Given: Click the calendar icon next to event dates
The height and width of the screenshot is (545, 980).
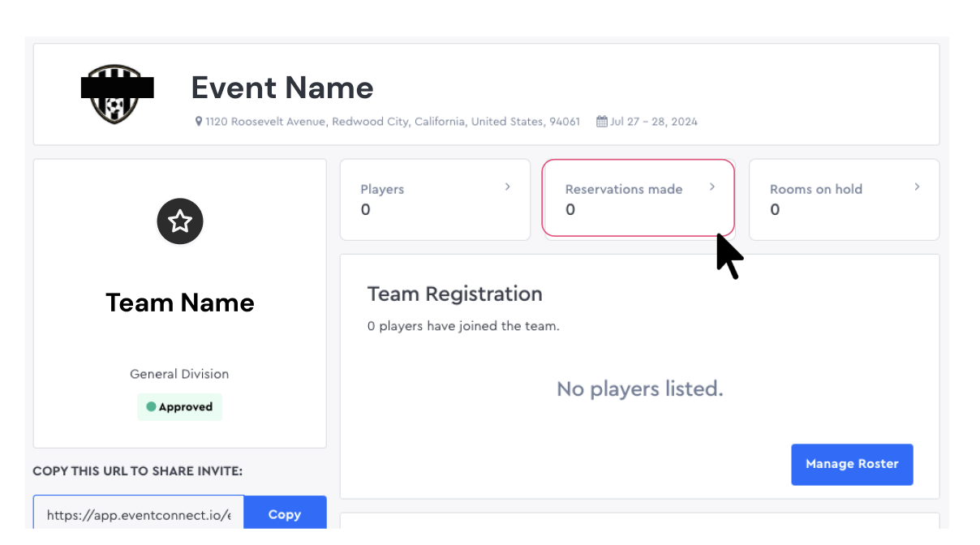Looking at the screenshot, I should point(601,120).
